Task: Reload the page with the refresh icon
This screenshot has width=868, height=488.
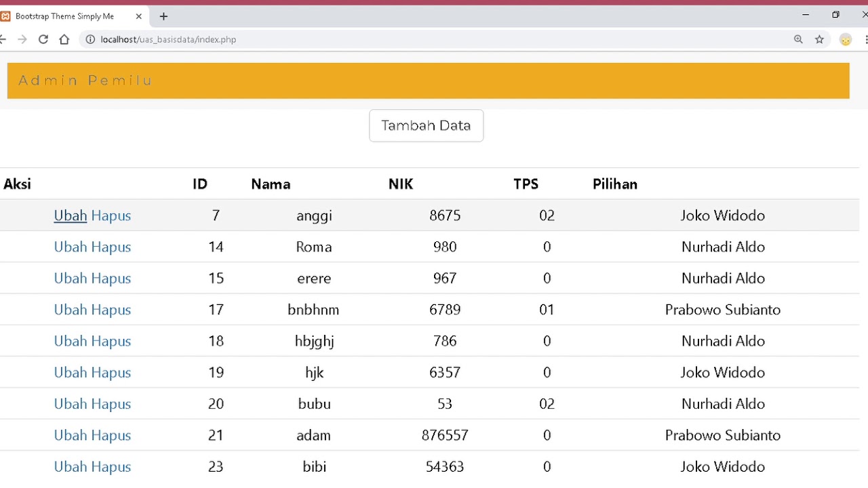Action: (x=43, y=39)
